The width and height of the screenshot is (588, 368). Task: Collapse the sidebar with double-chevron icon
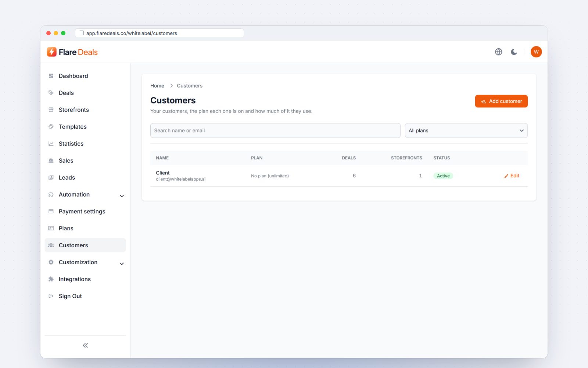click(85, 345)
